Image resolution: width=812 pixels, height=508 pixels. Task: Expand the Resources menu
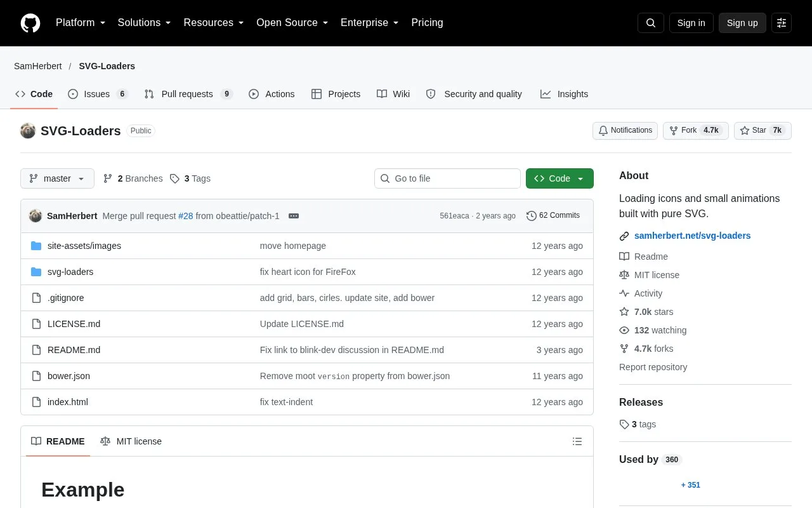(x=214, y=23)
